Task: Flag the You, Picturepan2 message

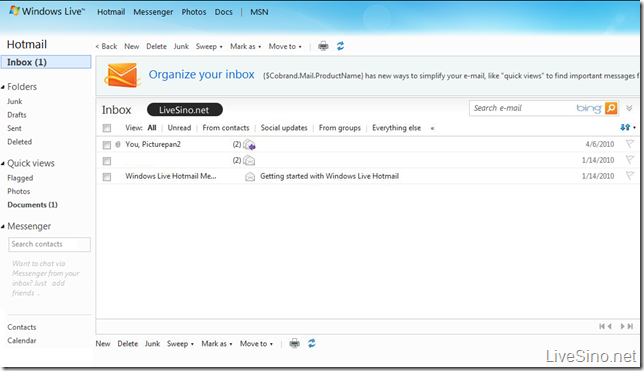Action: [630, 144]
